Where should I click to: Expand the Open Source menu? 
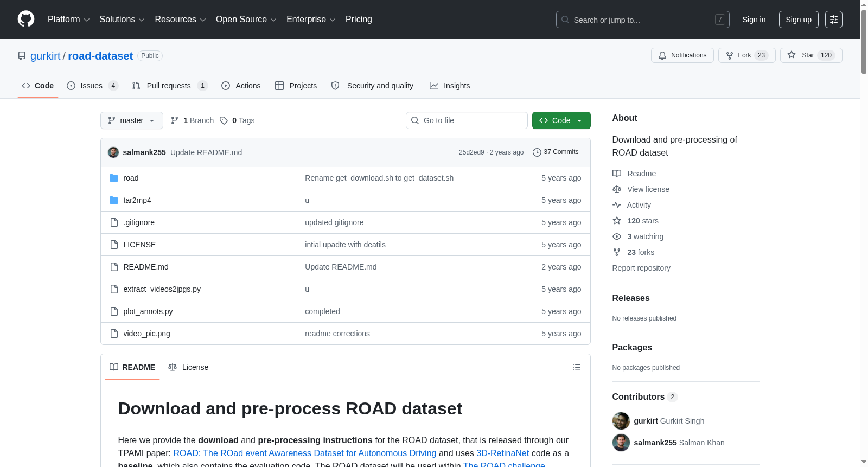[246, 20]
